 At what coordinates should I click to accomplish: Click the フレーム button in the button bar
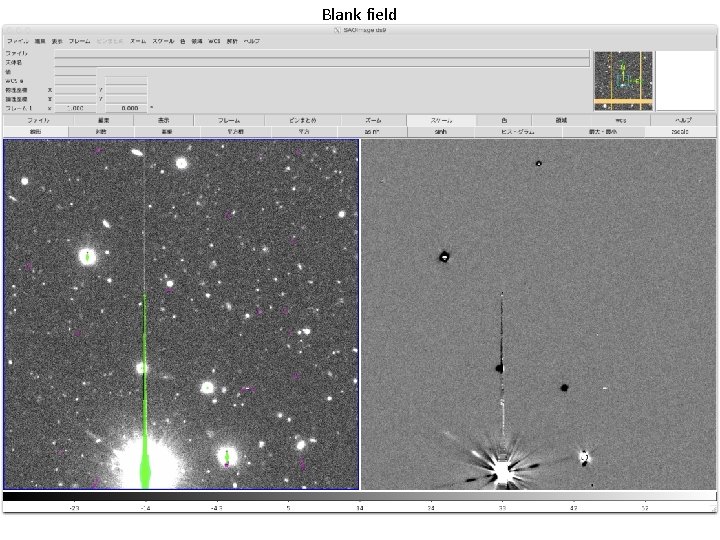pos(229,120)
